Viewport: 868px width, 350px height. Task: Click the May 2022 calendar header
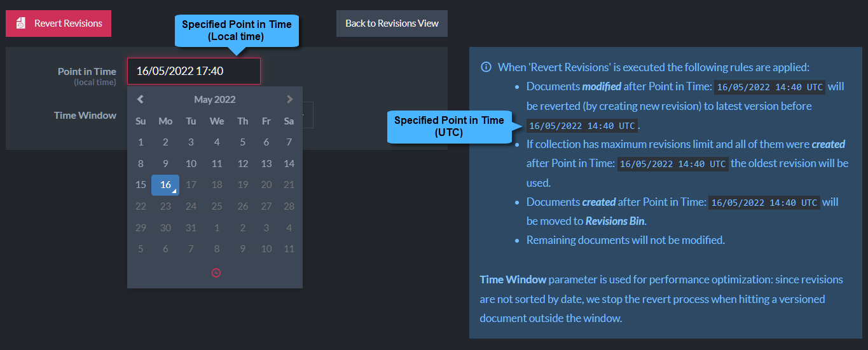coord(215,99)
